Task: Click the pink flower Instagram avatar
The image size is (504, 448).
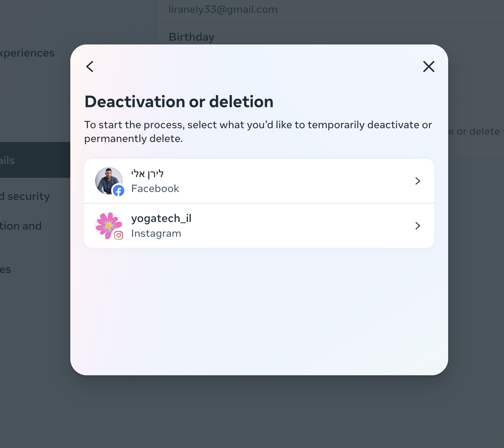Action: tap(109, 226)
